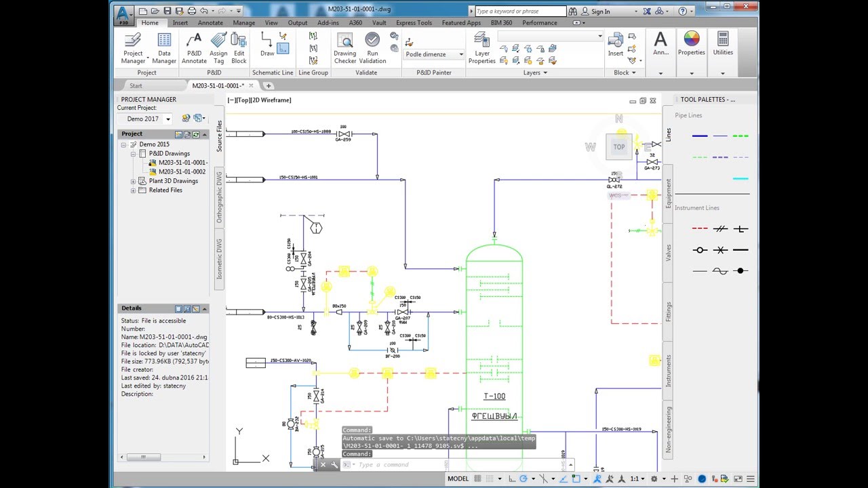Image resolution: width=868 pixels, height=488 pixels.
Task: Open the Podle dimenze dropdown in P&ID Painter
Action: point(434,54)
